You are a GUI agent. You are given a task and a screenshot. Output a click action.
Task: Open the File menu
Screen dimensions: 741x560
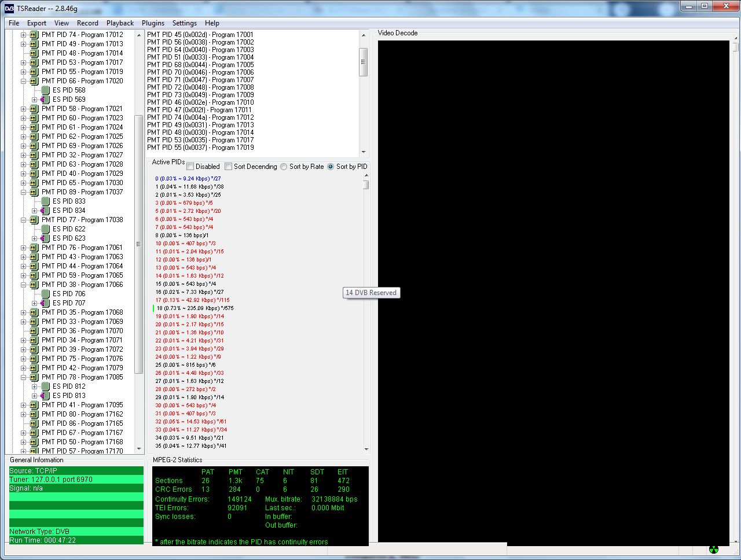click(x=14, y=23)
